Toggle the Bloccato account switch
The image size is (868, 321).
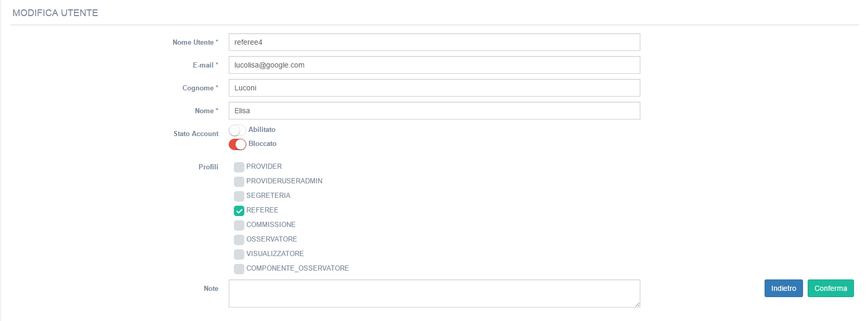[237, 144]
